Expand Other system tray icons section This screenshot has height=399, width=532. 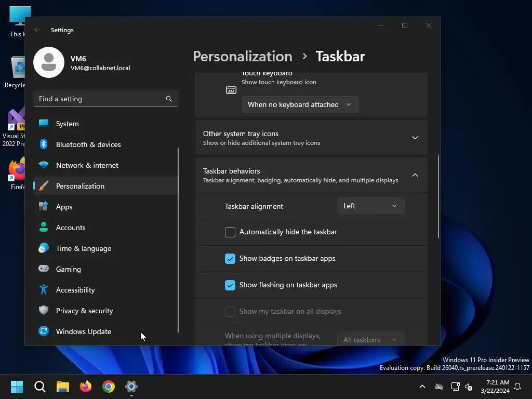click(311, 138)
